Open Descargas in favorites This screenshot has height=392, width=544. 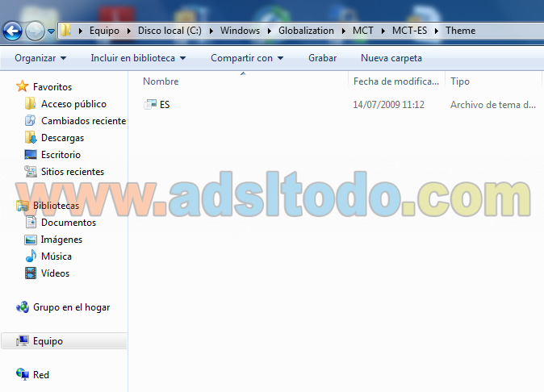pyautogui.click(x=62, y=138)
